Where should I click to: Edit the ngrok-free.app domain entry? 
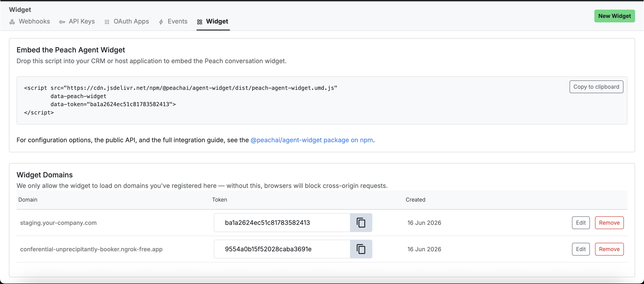(581, 249)
